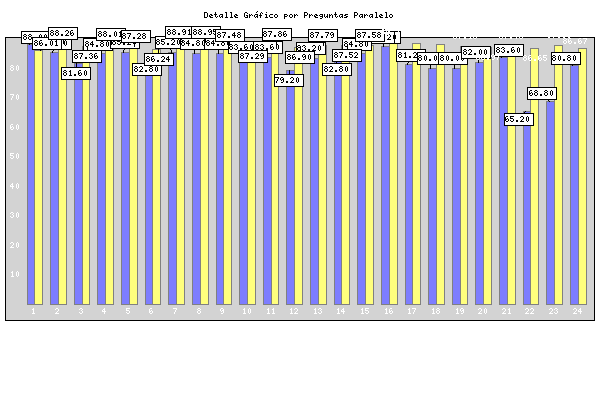Select y-axis tick label 30
600x400 pixels.
tap(15, 215)
